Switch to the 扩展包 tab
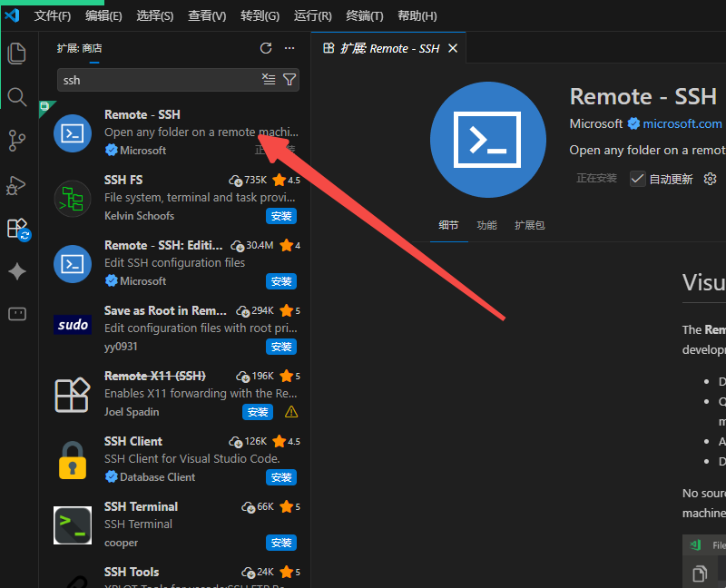Screen dimensions: 726x588 click(x=529, y=225)
